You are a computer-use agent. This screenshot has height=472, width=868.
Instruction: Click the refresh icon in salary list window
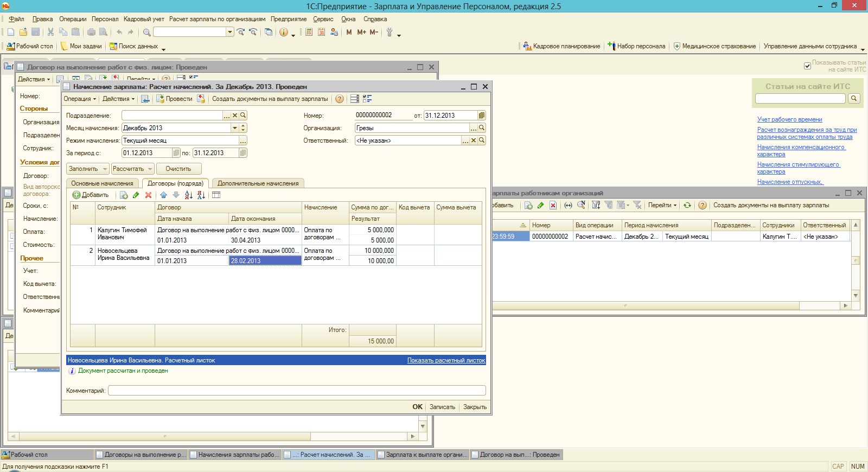[x=687, y=205]
